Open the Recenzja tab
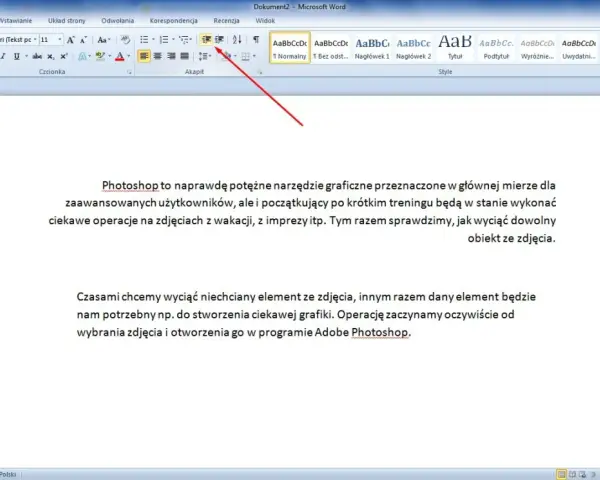 coord(227,21)
